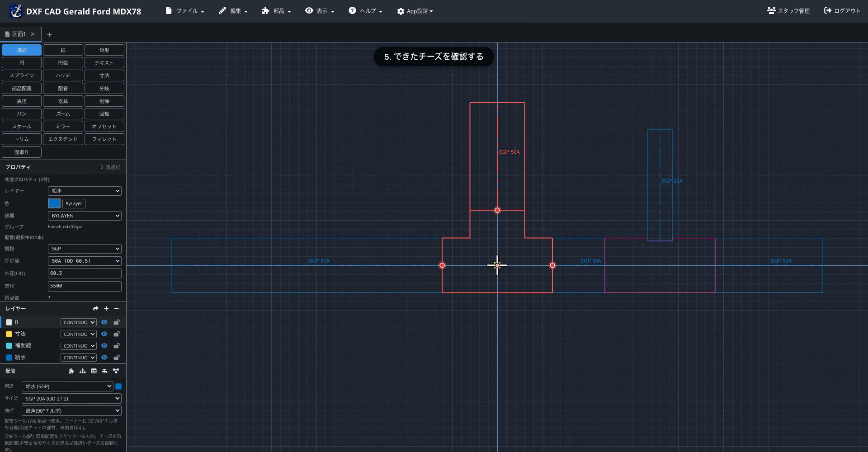The height and width of the screenshot is (452, 868).
Task: Remove a layer with the minus icon
Action: coord(117,309)
